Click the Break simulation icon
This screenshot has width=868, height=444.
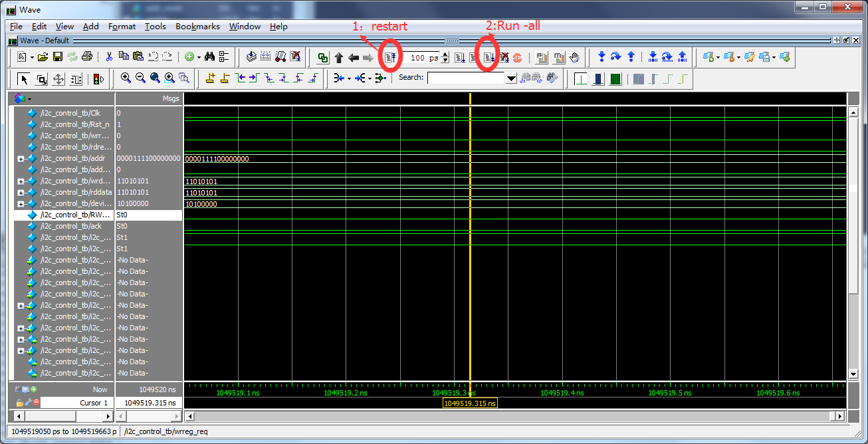click(504, 58)
